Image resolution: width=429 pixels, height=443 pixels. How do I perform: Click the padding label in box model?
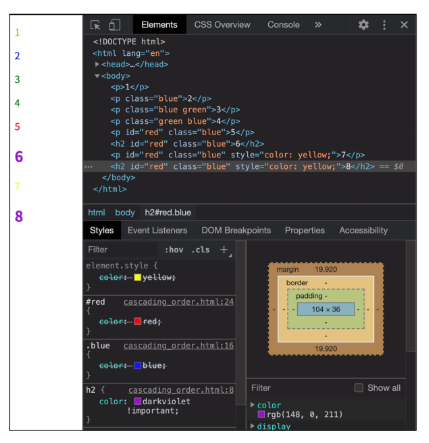coord(309,296)
